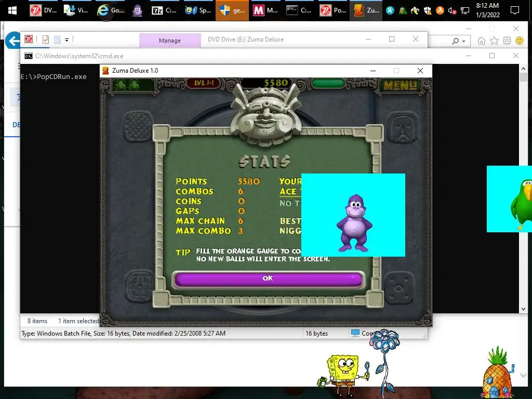Click the purple Bonzi Buddy gorilla

coord(354,223)
